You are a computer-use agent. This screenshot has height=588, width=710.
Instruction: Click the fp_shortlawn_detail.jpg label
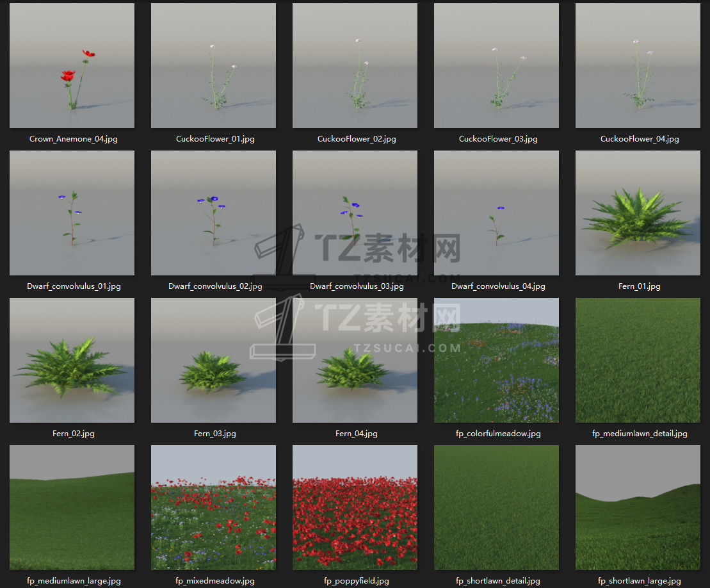498,581
